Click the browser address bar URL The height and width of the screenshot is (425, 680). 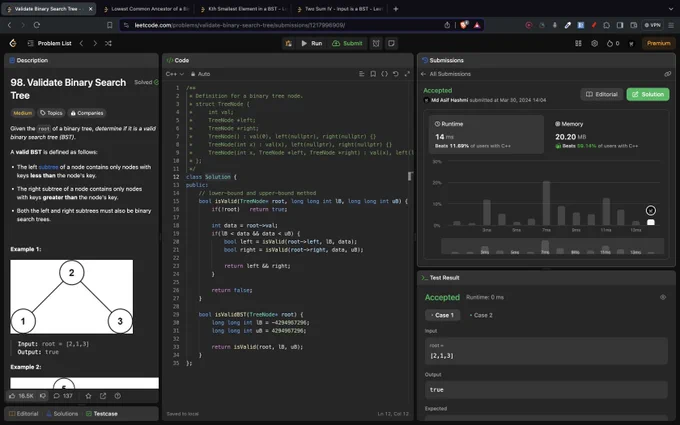click(x=240, y=25)
